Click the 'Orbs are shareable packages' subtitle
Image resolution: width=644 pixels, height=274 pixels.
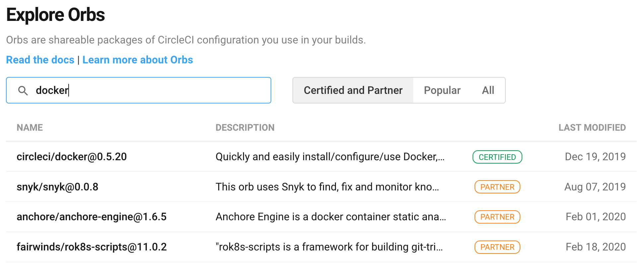[x=186, y=40]
